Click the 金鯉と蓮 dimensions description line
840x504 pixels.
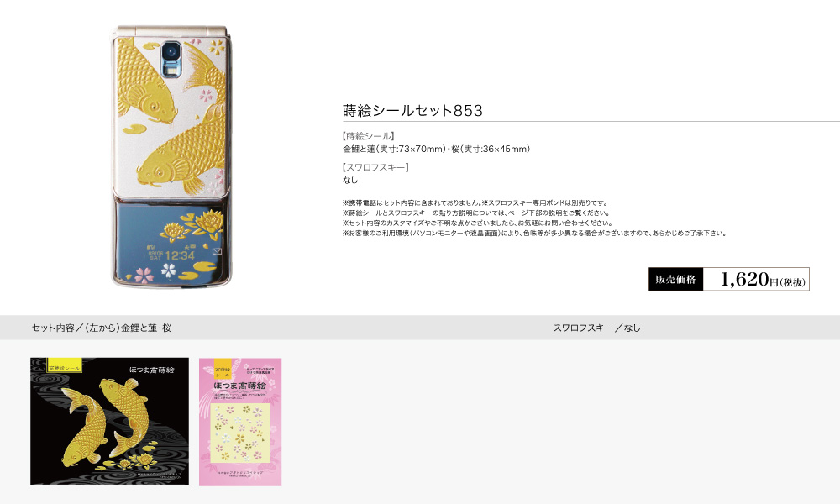(436, 149)
